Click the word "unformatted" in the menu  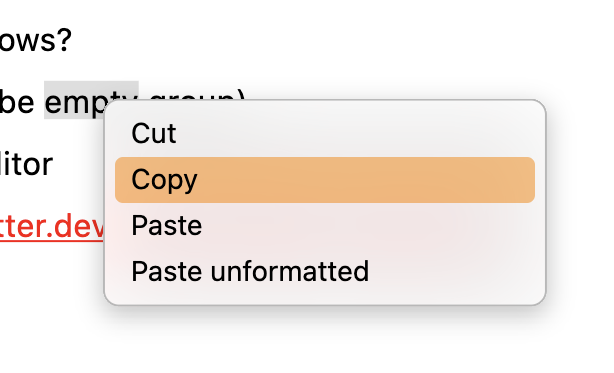tap(290, 271)
